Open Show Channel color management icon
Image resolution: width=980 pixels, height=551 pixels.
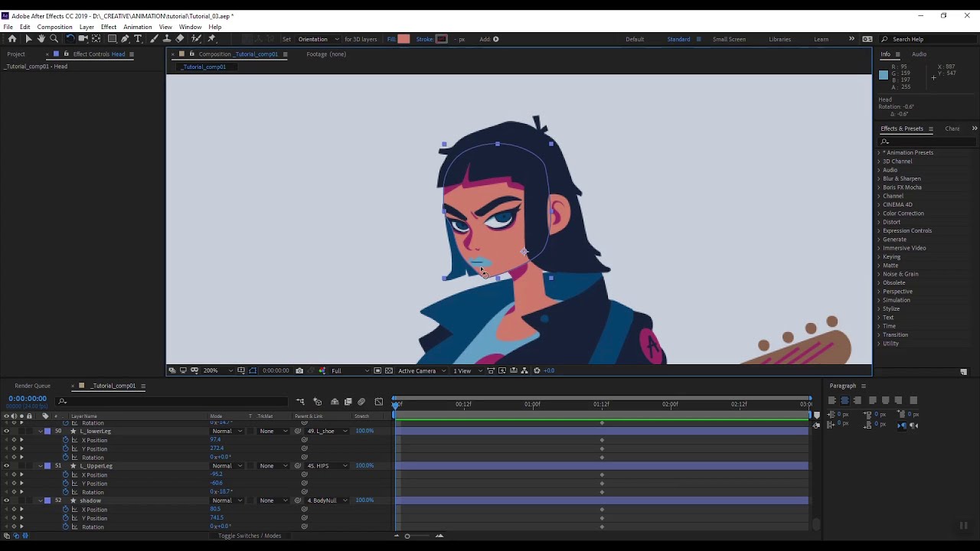coord(322,370)
